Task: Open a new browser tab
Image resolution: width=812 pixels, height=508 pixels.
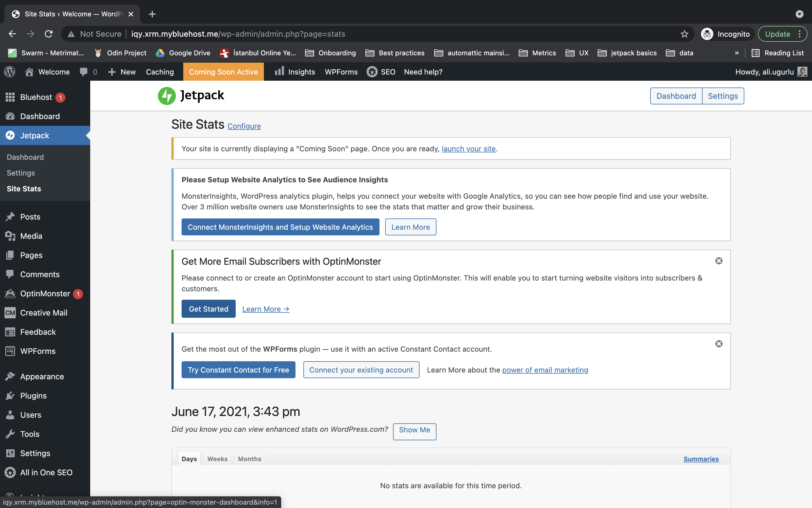Action: point(152,14)
